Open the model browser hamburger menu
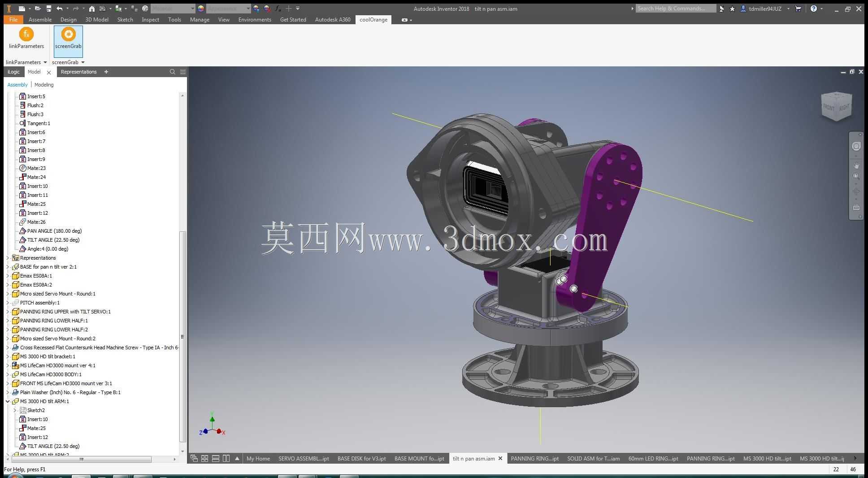The height and width of the screenshot is (478, 868). (x=183, y=72)
